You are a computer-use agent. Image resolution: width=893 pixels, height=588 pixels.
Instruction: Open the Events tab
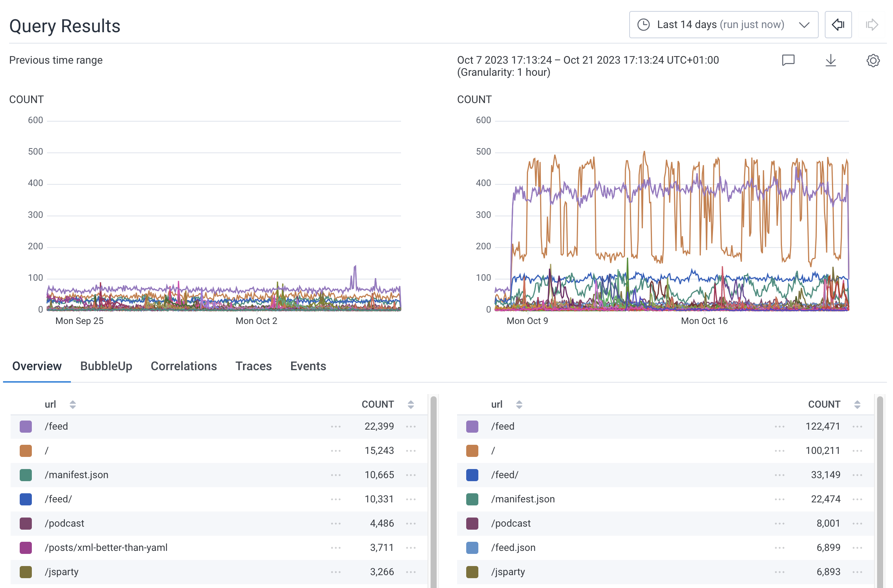click(308, 366)
